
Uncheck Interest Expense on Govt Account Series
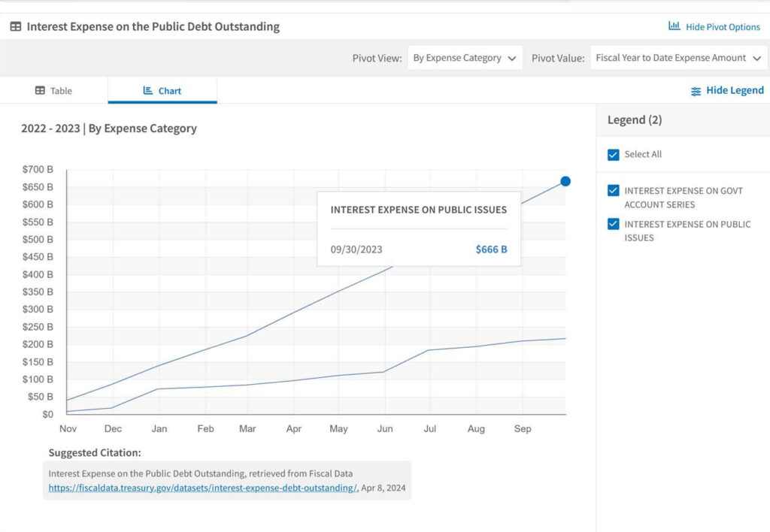click(613, 191)
